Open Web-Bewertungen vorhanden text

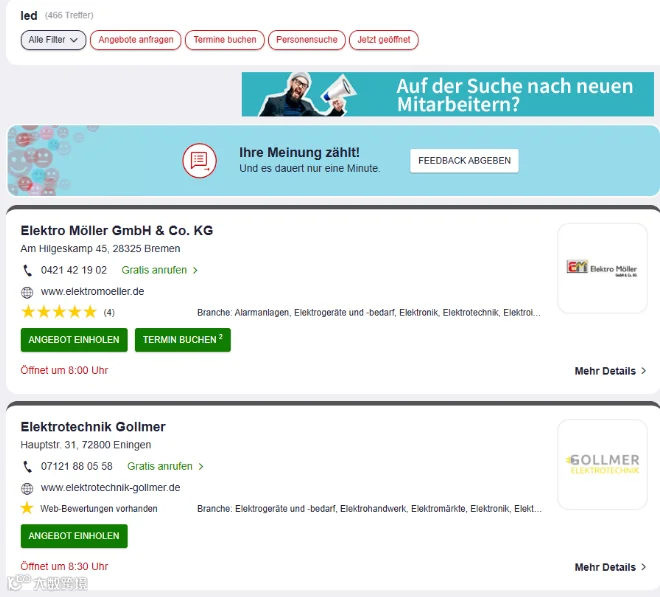(98, 509)
